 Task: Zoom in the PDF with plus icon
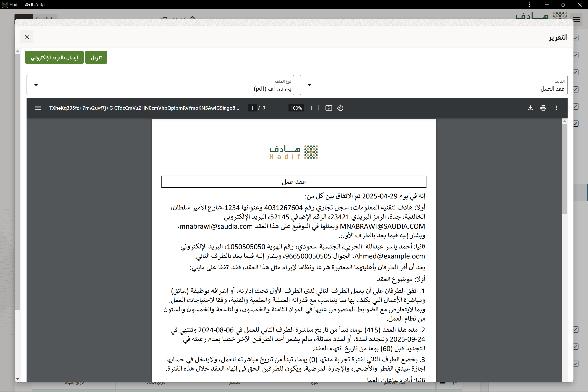coord(311,108)
